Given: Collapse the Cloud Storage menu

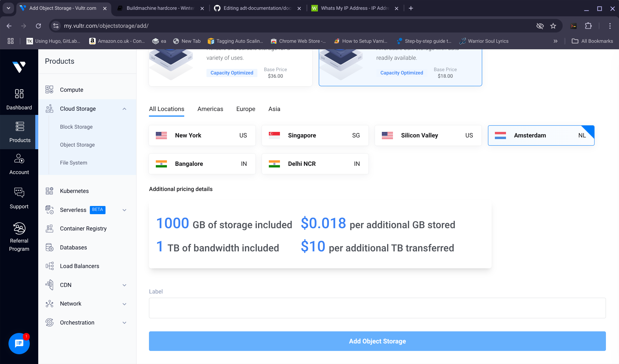Looking at the screenshot, I should click(124, 109).
